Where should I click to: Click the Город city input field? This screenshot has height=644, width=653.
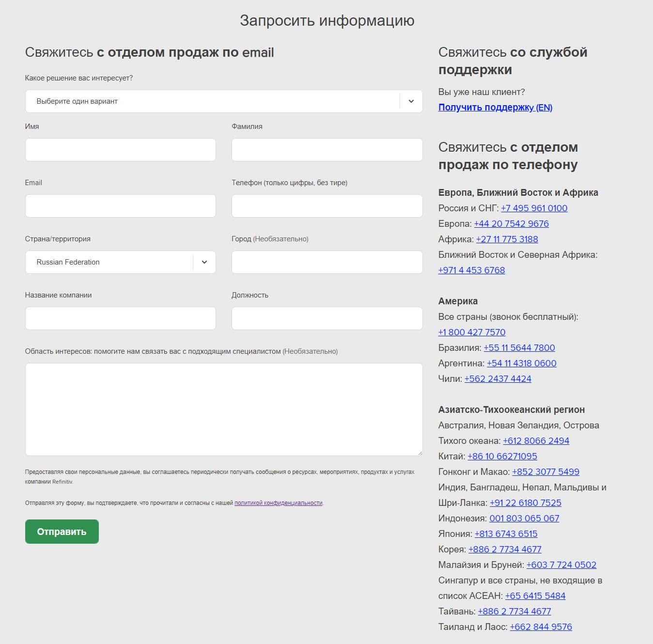(326, 262)
